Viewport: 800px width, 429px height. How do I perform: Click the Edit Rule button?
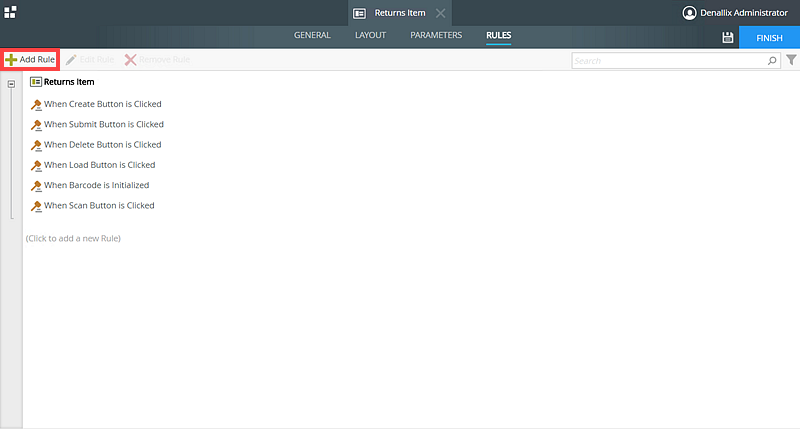[x=90, y=60]
